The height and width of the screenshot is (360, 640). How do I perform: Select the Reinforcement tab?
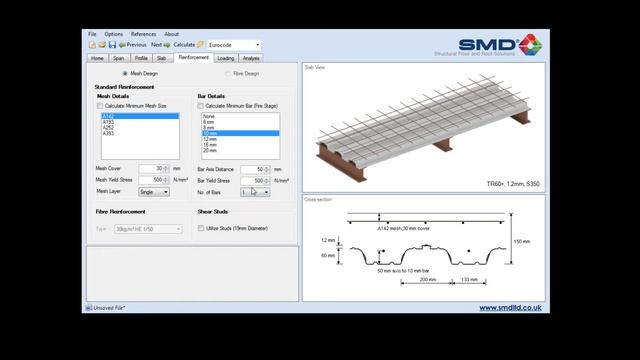tap(193, 58)
